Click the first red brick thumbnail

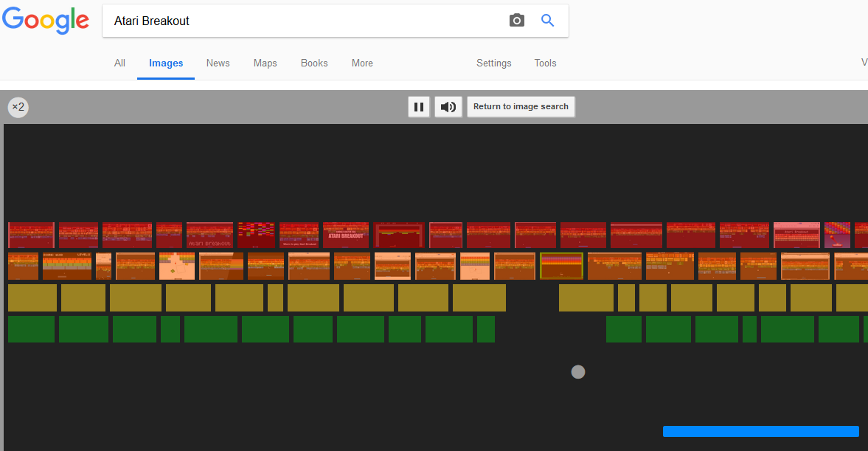tap(32, 235)
